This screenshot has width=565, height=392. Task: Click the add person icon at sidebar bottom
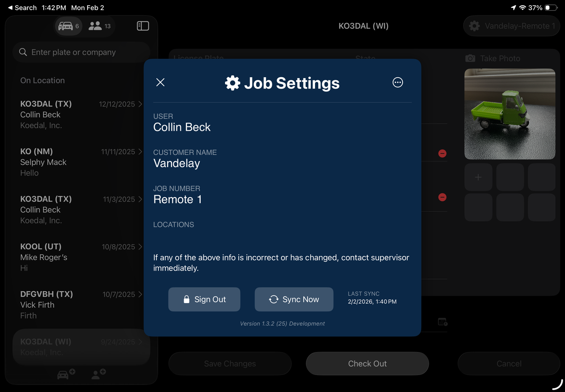tap(99, 375)
